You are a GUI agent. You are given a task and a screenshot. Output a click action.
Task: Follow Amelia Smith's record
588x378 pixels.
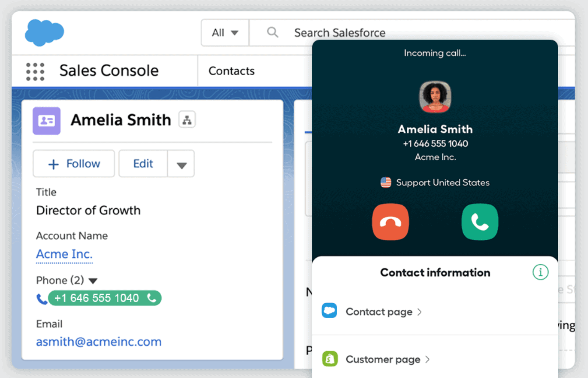pos(74,164)
